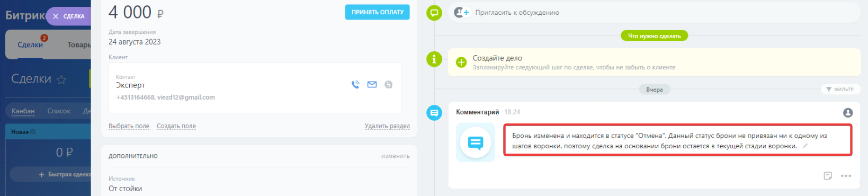Open the Эксперт contact name
Viewport: 868px width, 196px height.
pos(130,85)
